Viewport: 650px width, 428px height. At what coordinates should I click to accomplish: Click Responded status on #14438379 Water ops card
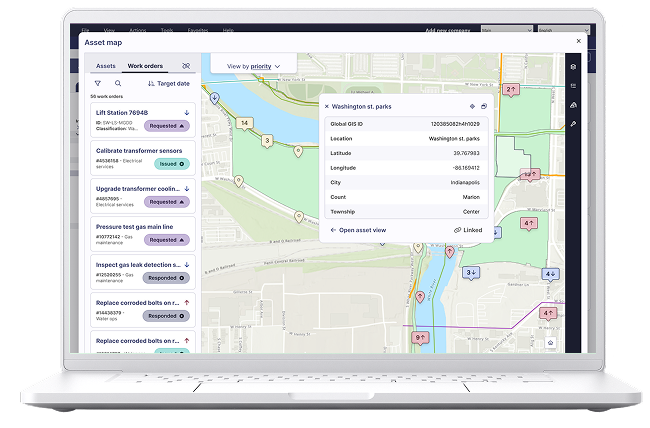point(166,316)
